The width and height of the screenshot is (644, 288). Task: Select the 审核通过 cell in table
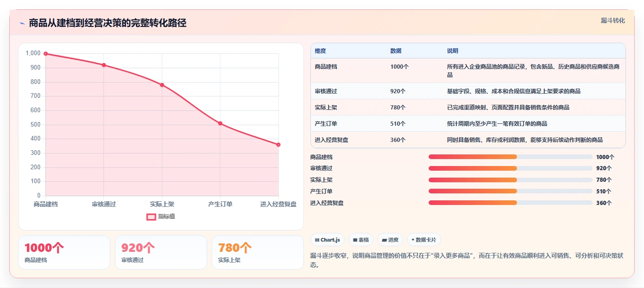click(x=326, y=91)
